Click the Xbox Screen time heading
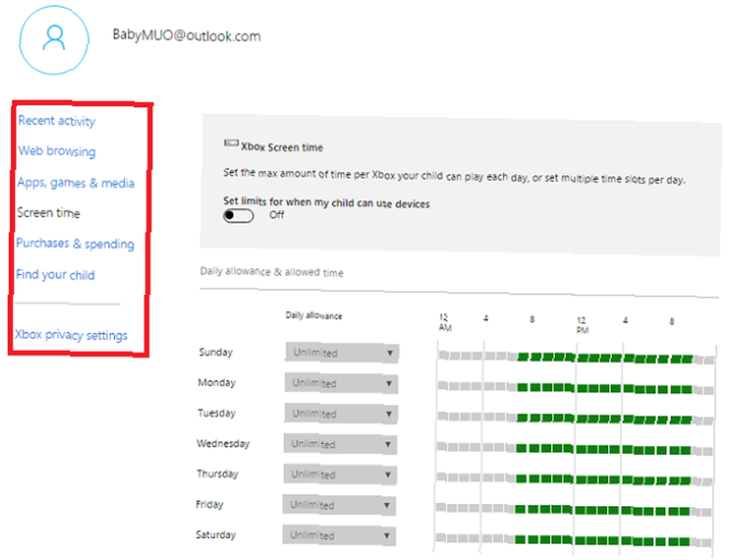730x560 pixels. point(282,147)
